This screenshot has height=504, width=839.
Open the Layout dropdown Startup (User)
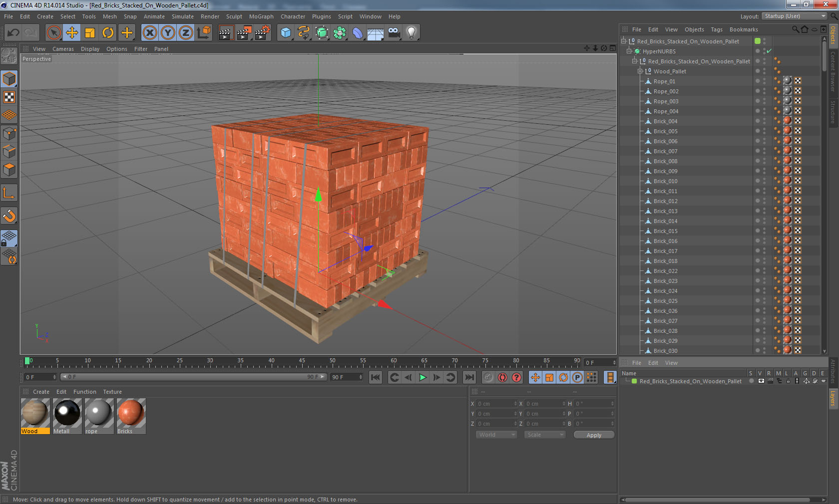coord(795,16)
